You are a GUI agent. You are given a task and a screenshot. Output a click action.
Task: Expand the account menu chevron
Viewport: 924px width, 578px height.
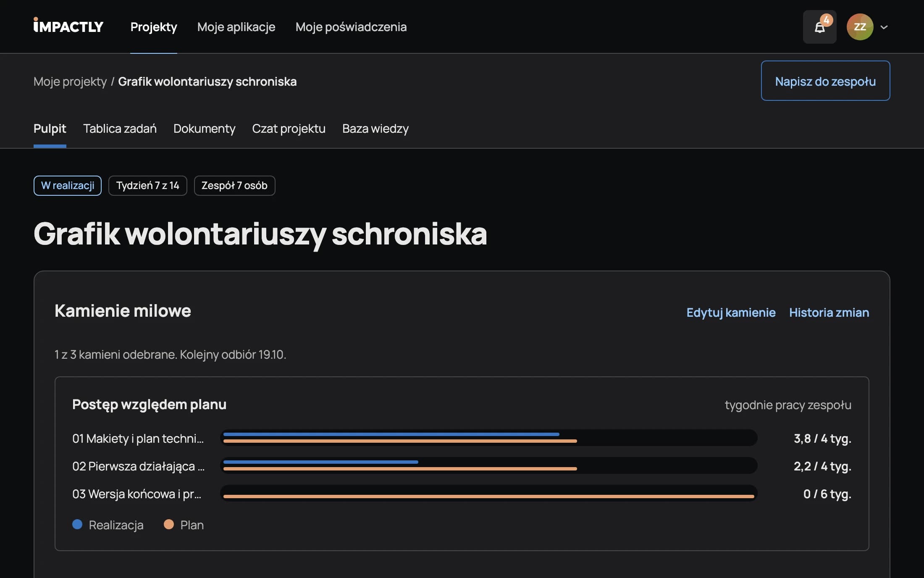pos(884,27)
